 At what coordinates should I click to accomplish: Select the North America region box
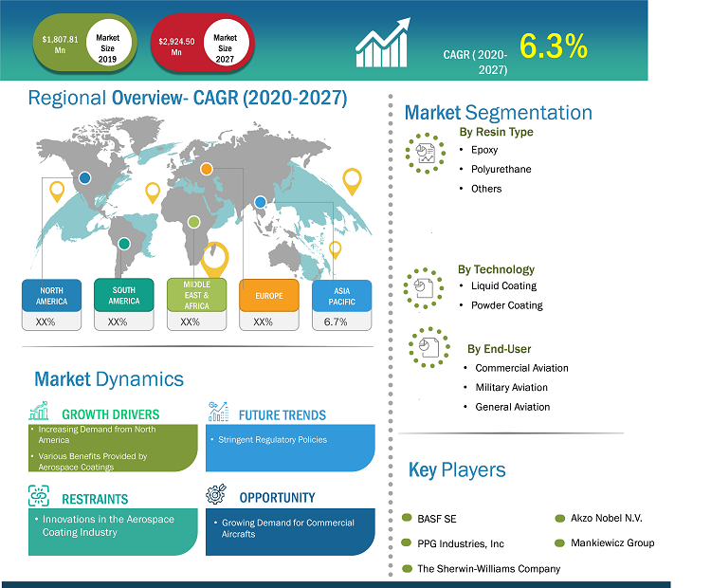52,304
